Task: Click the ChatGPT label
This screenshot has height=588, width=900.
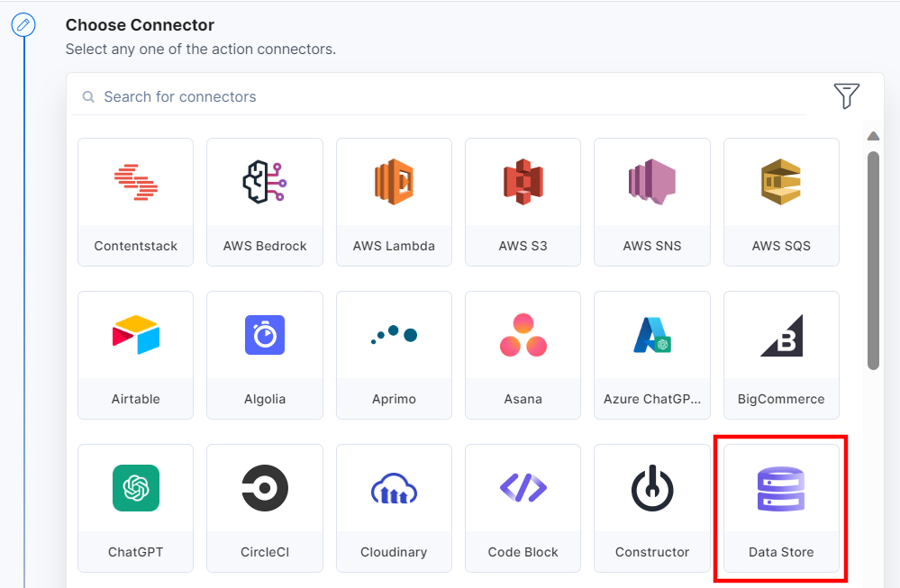Action: coord(135,553)
